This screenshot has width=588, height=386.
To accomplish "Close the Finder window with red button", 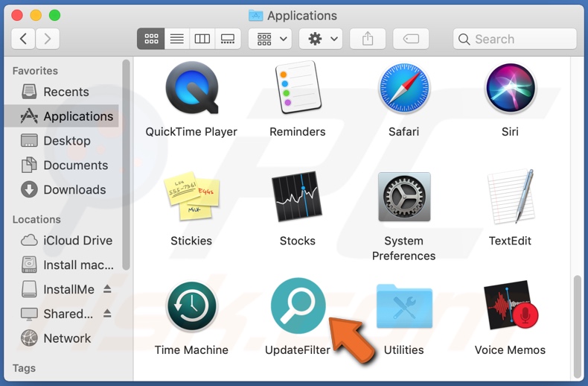I will pyautogui.click(x=17, y=16).
